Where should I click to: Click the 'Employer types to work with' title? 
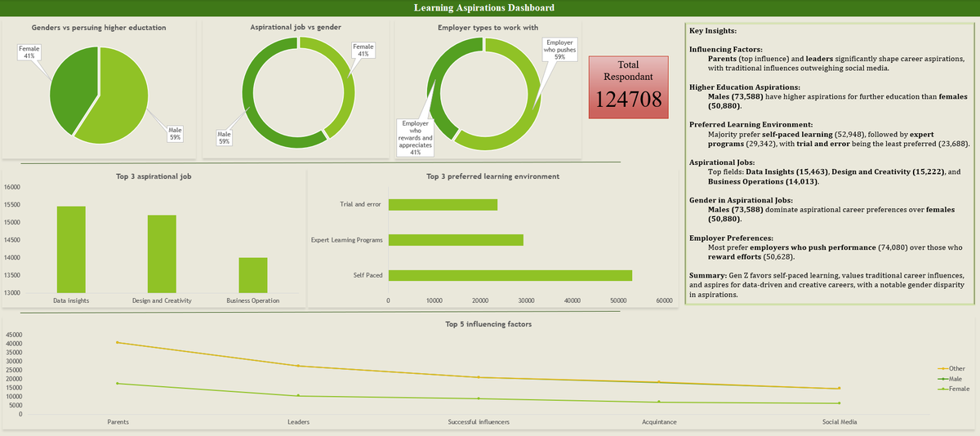(x=488, y=28)
